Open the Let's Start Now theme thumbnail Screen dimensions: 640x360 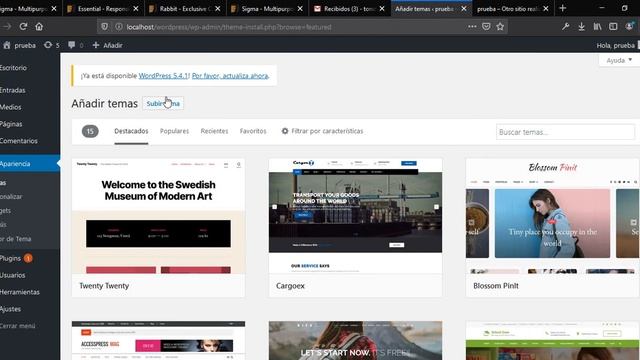[x=355, y=340]
